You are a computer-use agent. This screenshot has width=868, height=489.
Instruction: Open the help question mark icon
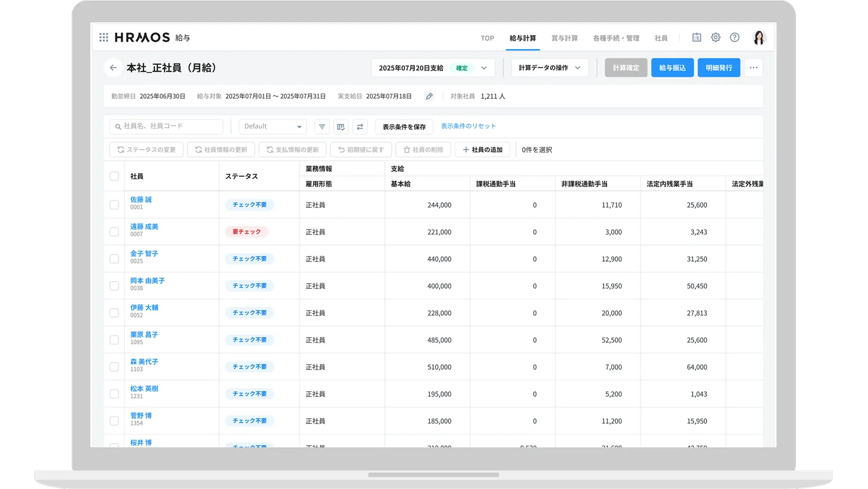(x=734, y=37)
